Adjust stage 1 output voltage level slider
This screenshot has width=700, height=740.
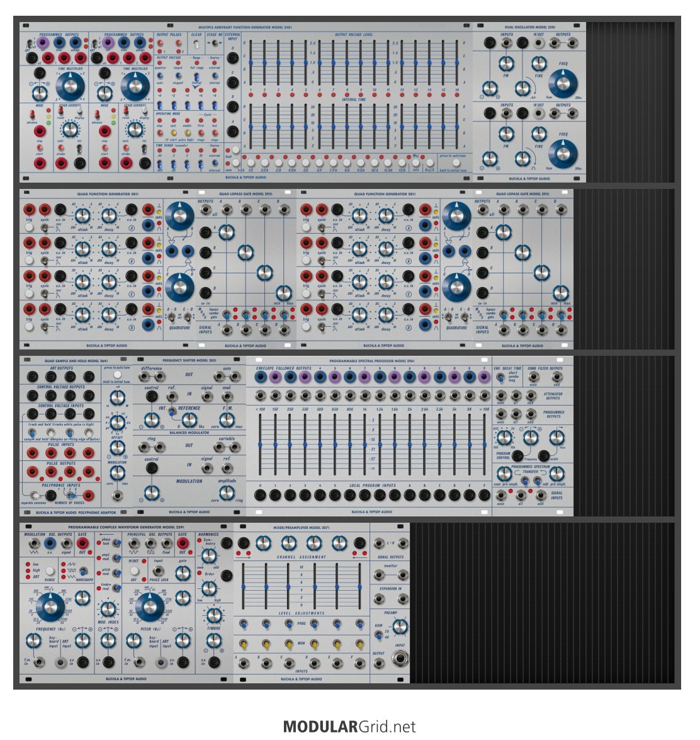point(251,62)
